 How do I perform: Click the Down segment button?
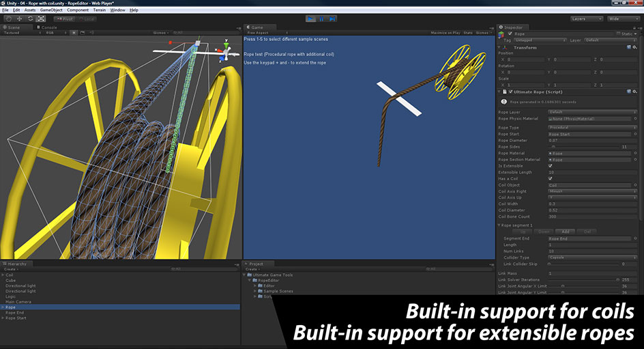(x=544, y=232)
